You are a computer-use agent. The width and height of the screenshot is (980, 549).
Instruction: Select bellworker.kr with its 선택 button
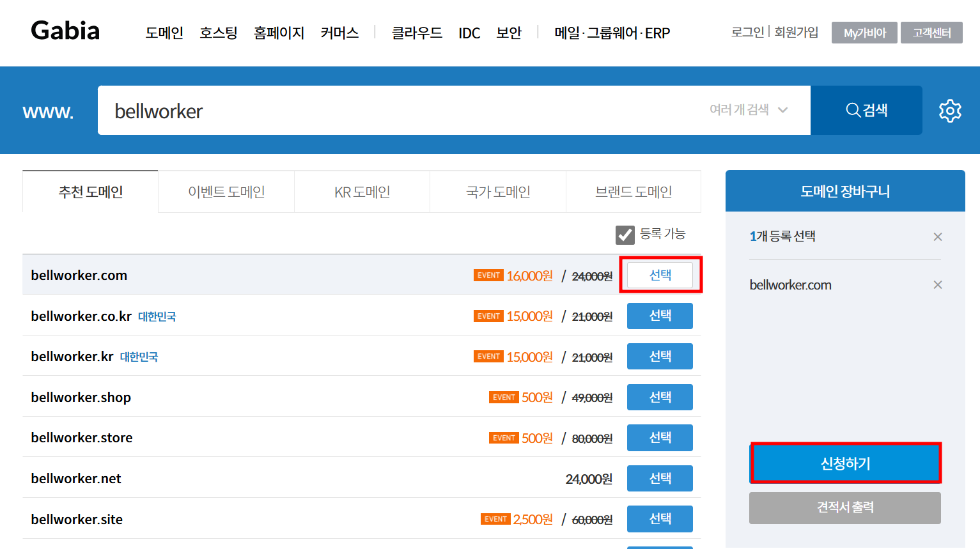pyautogui.click(x=660, y=356)
